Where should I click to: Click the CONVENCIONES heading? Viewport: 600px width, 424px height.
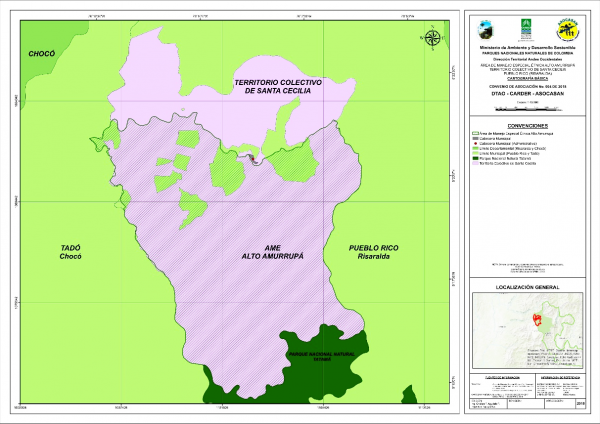coord(527,126)
